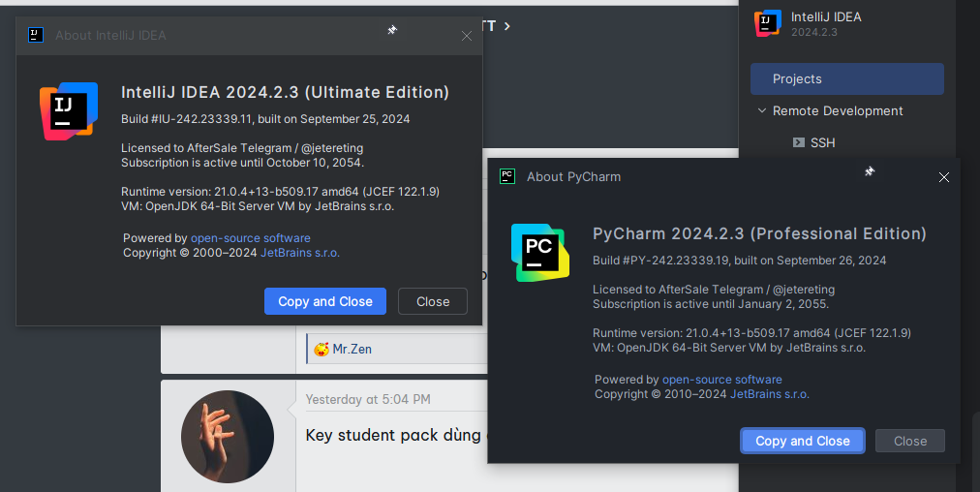Click 'Key student pack dùng' post text
980x492 pixels.
pos(393,435)
